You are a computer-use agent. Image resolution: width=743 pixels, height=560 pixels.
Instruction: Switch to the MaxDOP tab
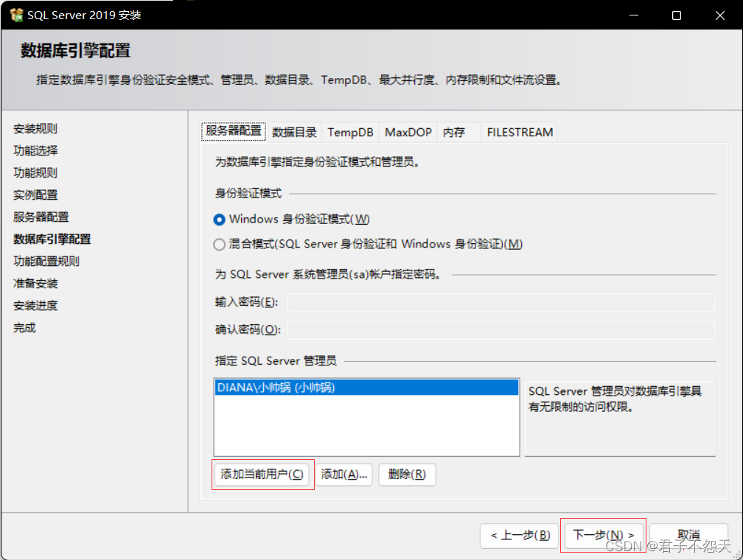408,132
